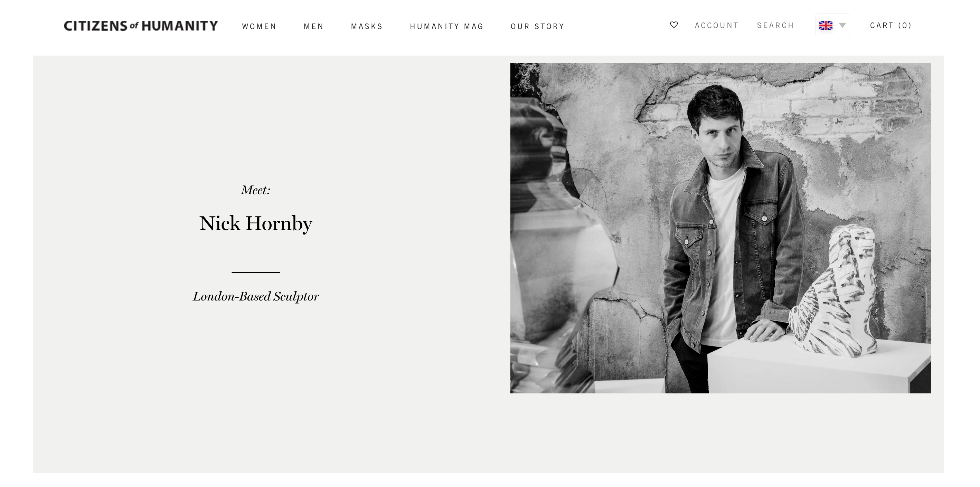This screenshot has height=487, width=980.
Task: Click the heart wishlist icon
Action: click(x=674, y=25)
